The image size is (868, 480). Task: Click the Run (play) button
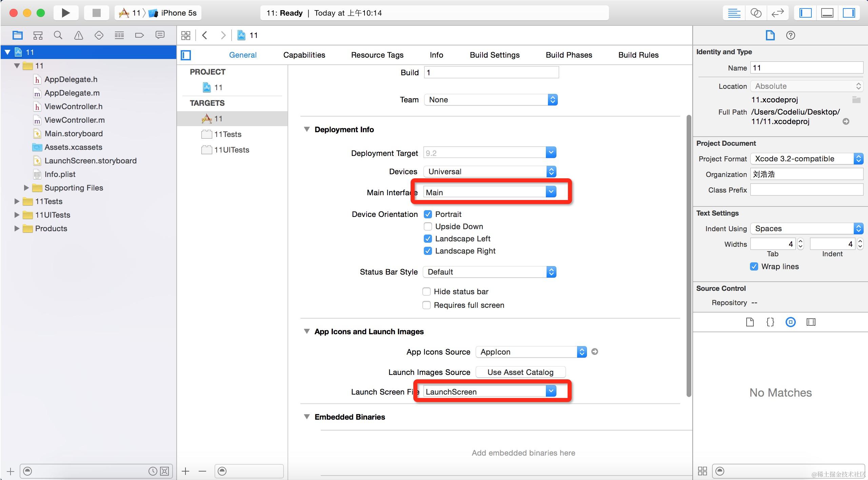[x=66, y=13]
